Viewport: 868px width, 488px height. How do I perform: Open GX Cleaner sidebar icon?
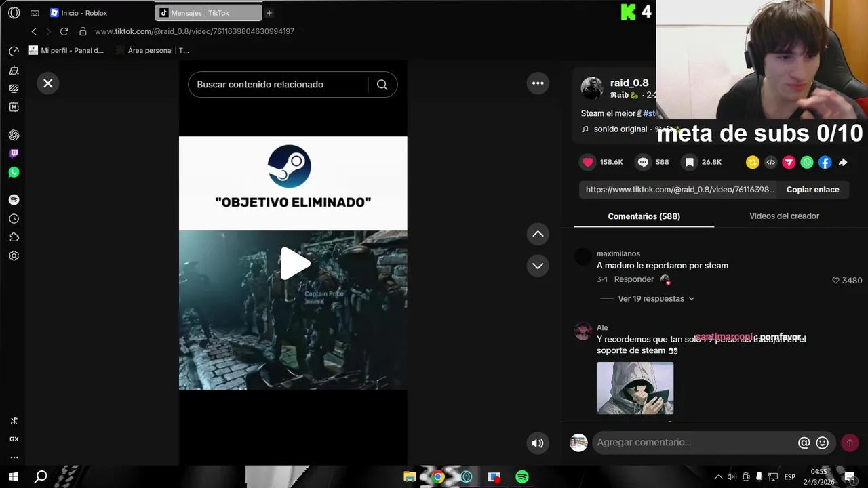pos(14,70)
